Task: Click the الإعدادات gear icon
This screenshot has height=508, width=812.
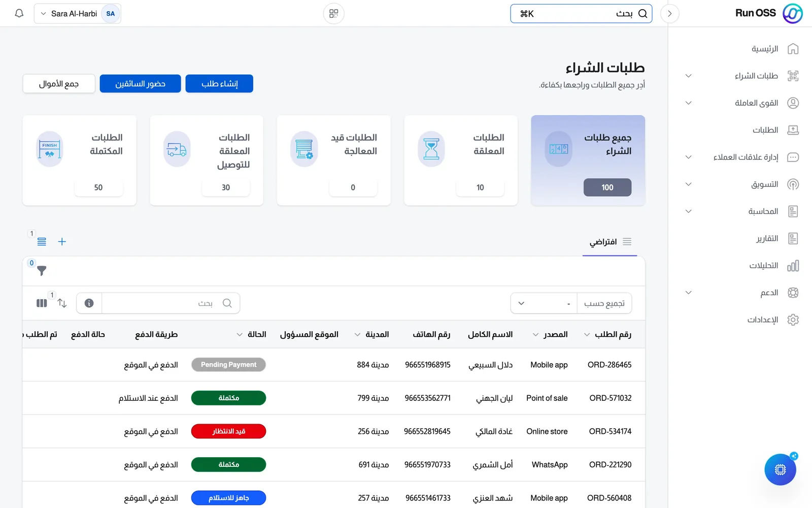Action: [793, 320]
